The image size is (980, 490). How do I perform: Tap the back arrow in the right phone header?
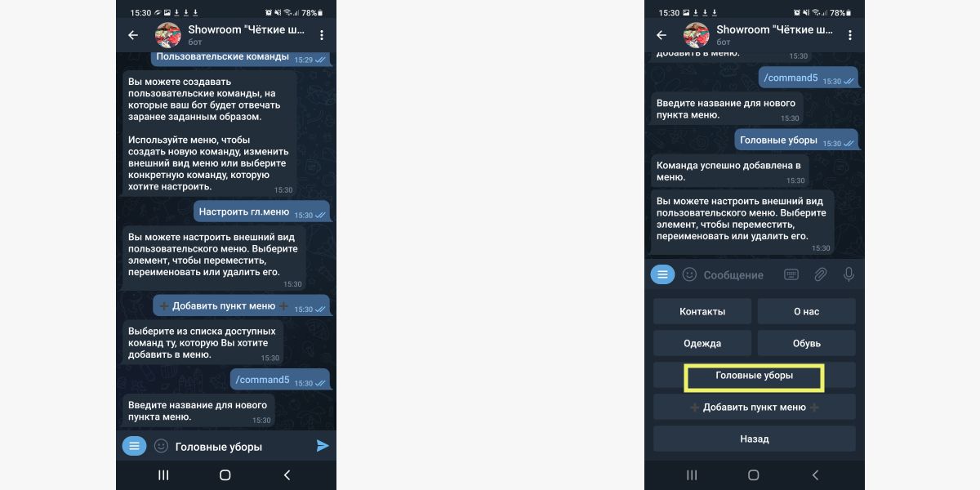click(661, 35)
